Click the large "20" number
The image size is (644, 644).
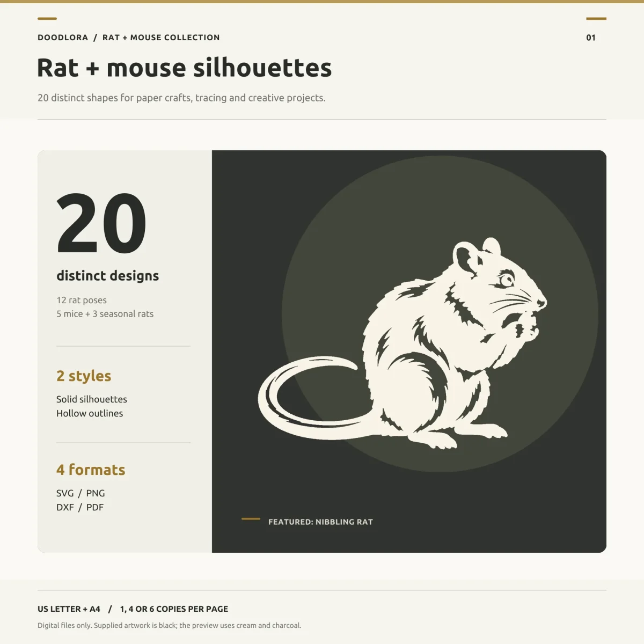pyautogui.click(x=101, y=223)
